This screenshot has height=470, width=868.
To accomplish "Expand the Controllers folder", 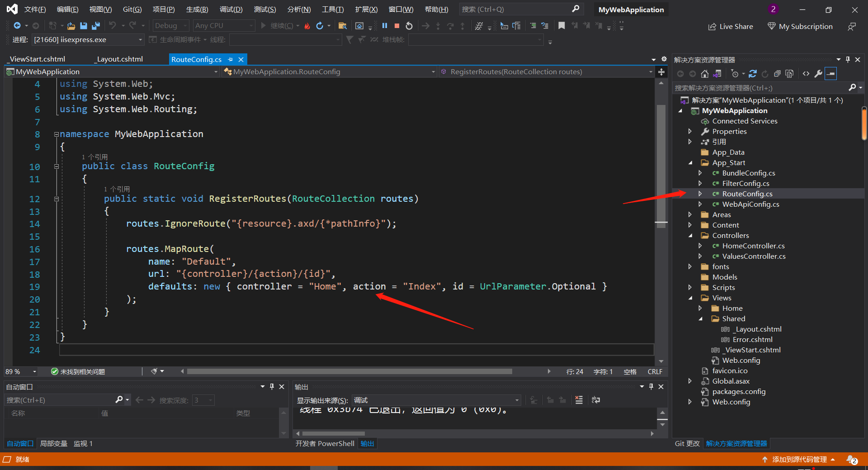I will 690,235.
